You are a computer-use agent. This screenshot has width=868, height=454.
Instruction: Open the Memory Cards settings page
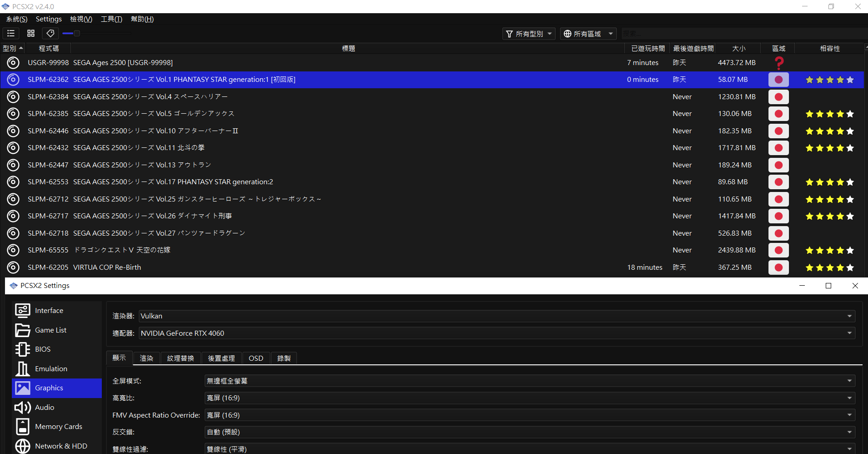pyautogui.click(x=59, y=426)
